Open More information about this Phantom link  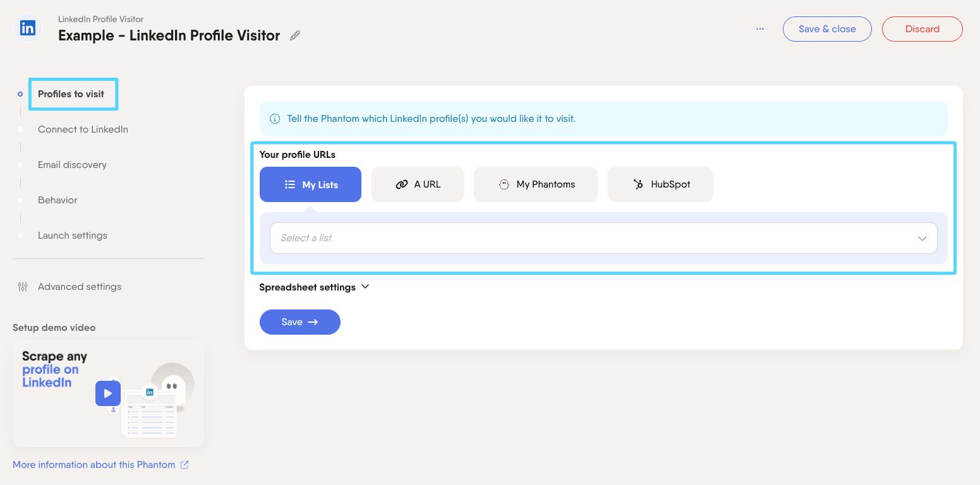(x=94, y=465)
